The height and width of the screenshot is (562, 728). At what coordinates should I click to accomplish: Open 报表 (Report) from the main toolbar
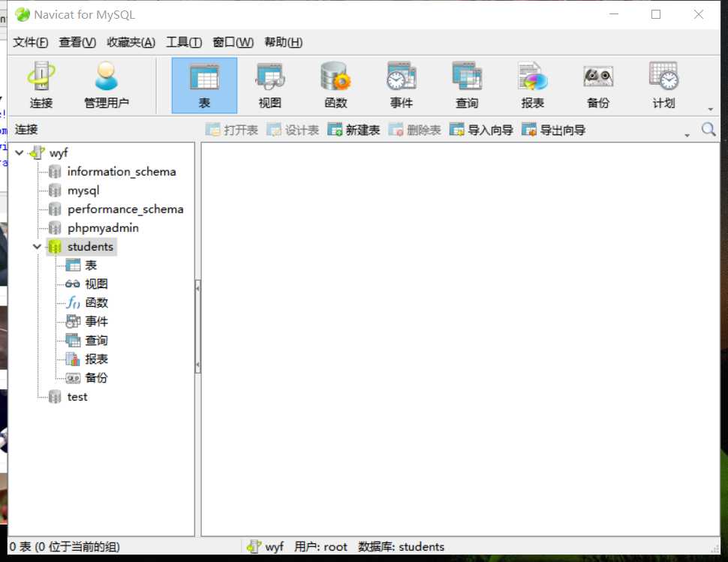(x=533, y=86)
